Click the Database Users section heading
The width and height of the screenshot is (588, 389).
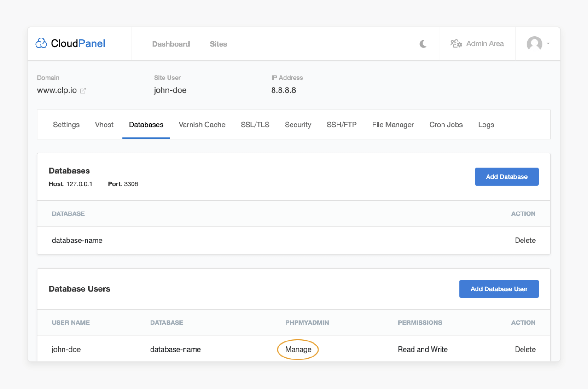point(79,289)
